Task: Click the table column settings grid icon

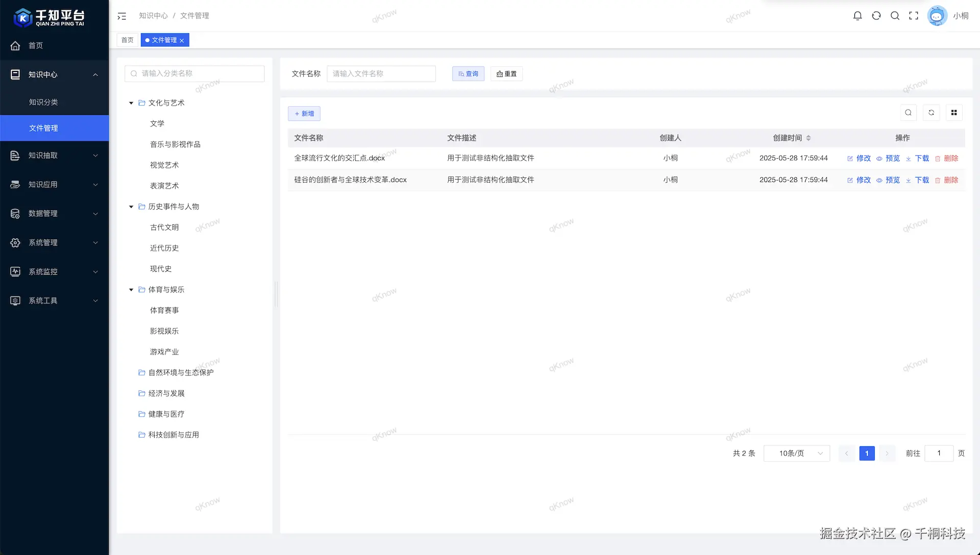Action: pos(954,113)
